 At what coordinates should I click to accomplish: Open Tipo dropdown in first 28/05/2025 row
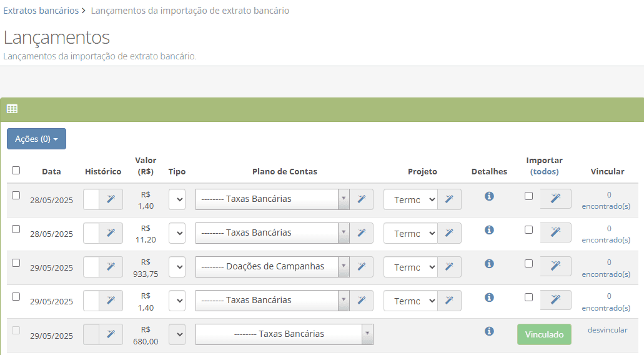177,199
